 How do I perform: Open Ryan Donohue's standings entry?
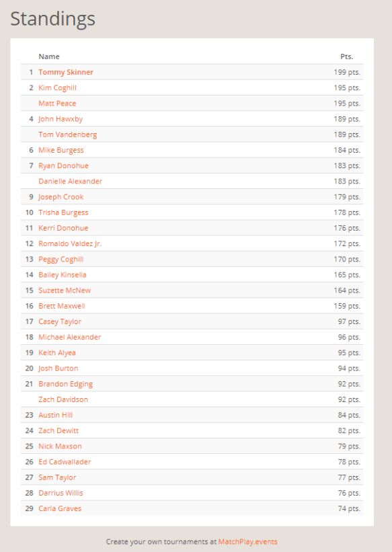[x=63, y=165]
